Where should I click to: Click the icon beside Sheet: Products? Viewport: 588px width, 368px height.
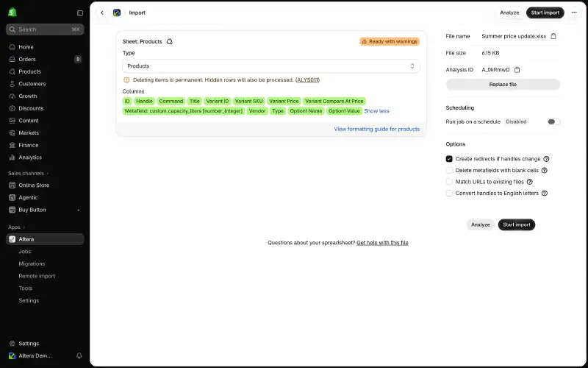point(170,41)
